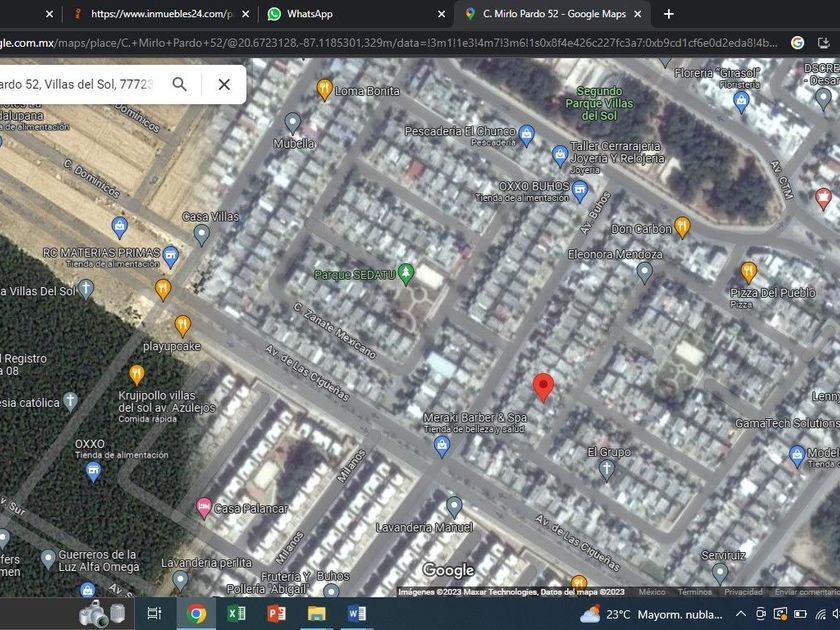Open File Explorer from the taskbar
Screen dimensions: 840x630
[317, 613]
